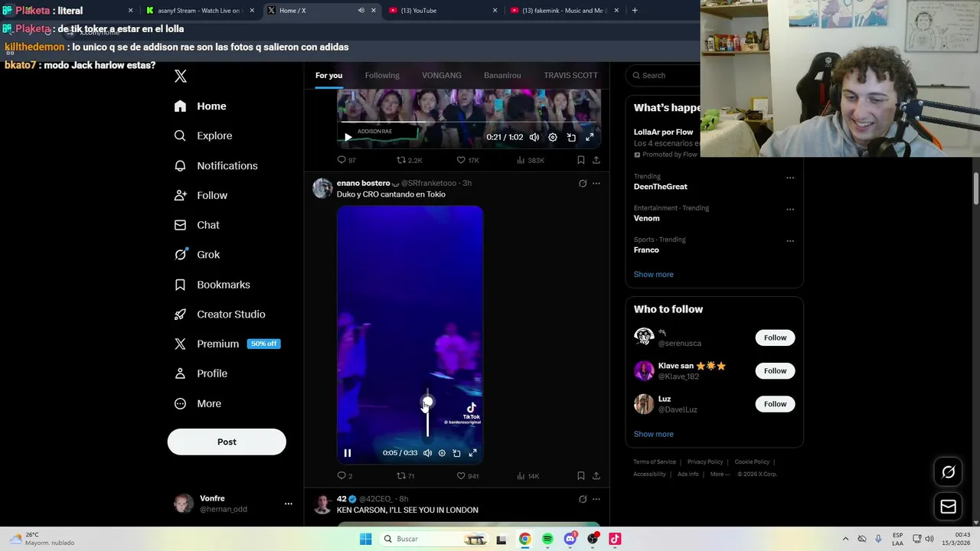Reply to the post with 2 comments

pos(345,476)
